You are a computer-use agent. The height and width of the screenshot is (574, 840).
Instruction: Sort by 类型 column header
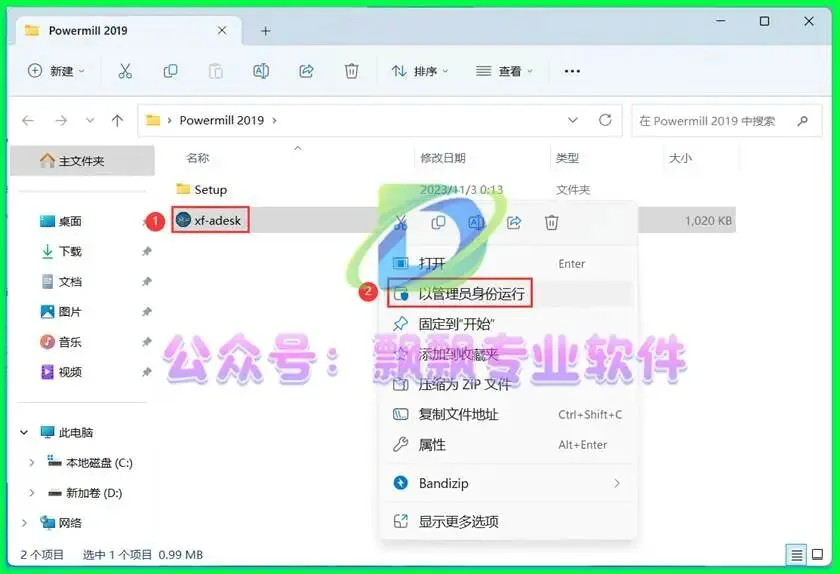pyautogui.click(x=567, y=158)
